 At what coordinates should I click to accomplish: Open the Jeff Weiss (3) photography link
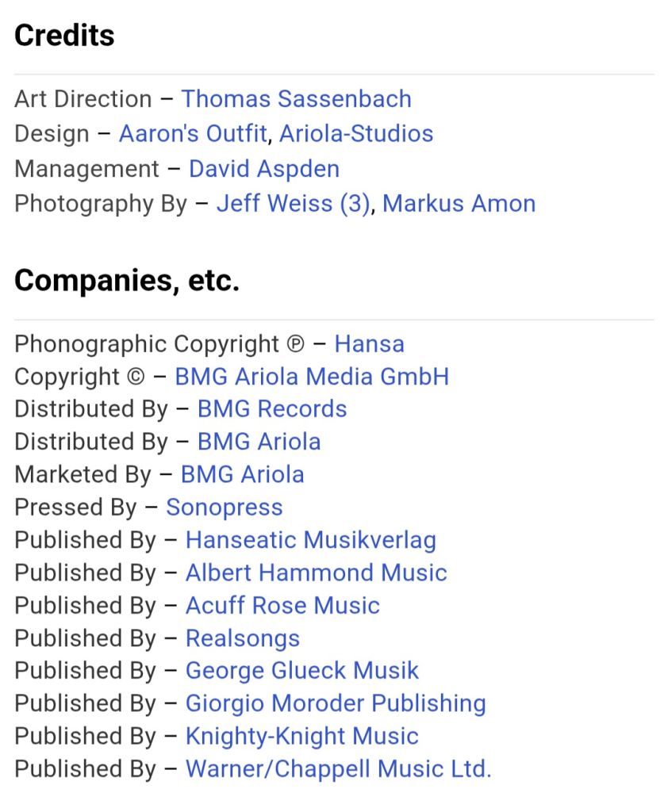[x=294, y=204]
